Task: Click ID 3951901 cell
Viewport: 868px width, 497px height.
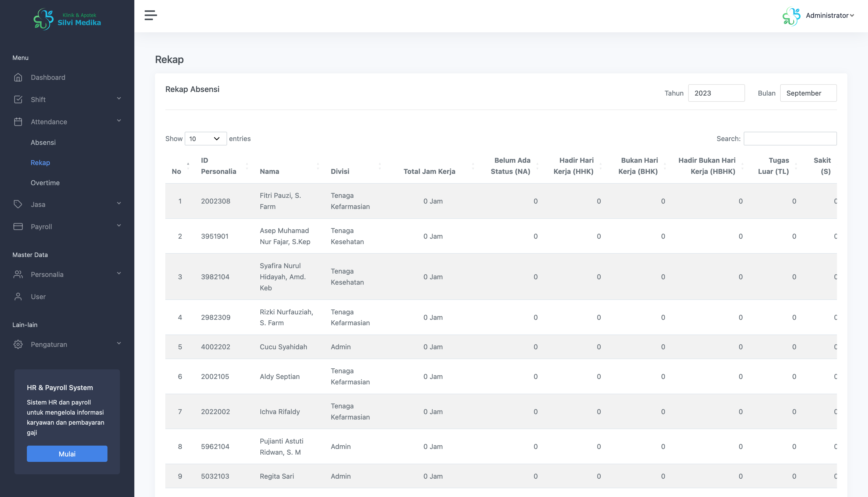Action: click(214, 237)
